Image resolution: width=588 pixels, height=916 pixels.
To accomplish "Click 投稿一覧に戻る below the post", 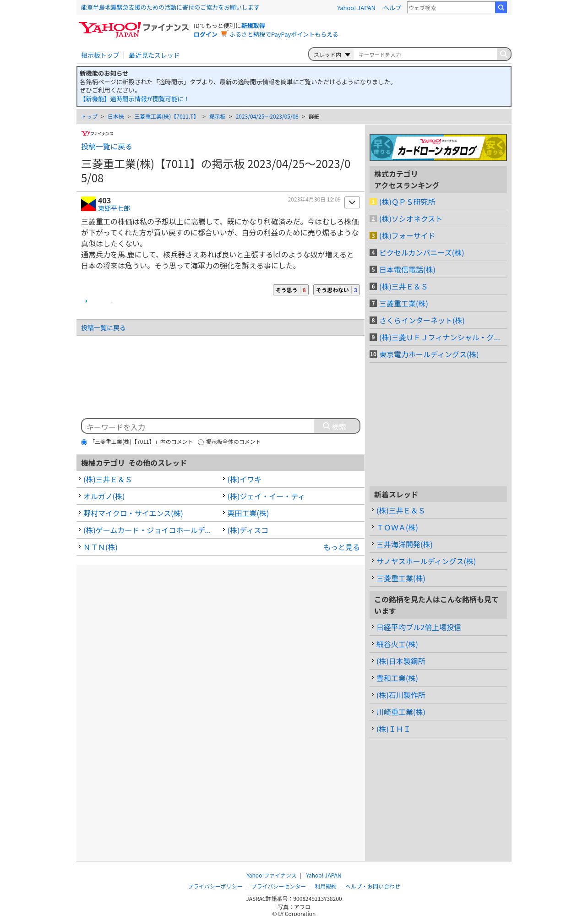I will tap(103, 328).
